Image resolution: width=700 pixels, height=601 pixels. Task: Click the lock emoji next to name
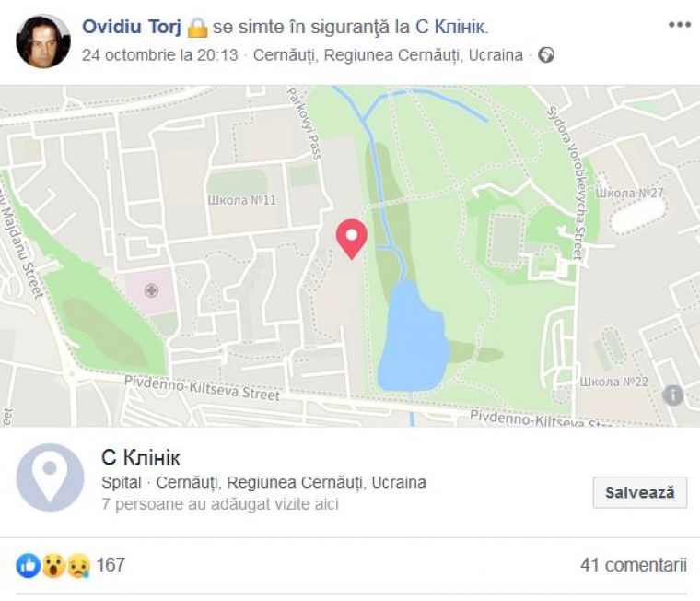coord(197,28)
